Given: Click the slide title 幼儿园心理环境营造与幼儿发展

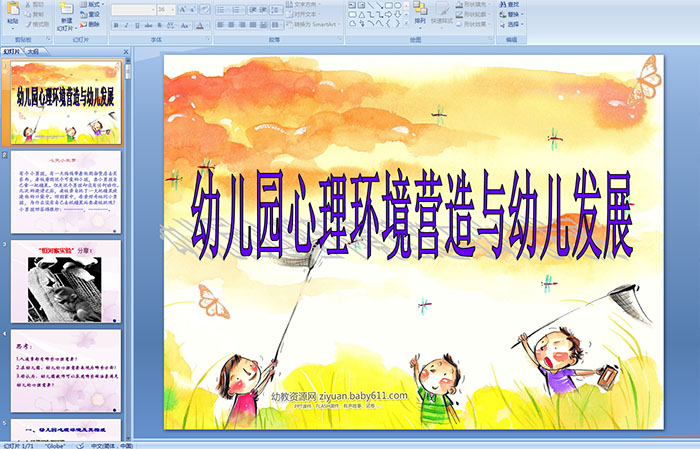Looking at the screenshot, I should click(412, 215).
